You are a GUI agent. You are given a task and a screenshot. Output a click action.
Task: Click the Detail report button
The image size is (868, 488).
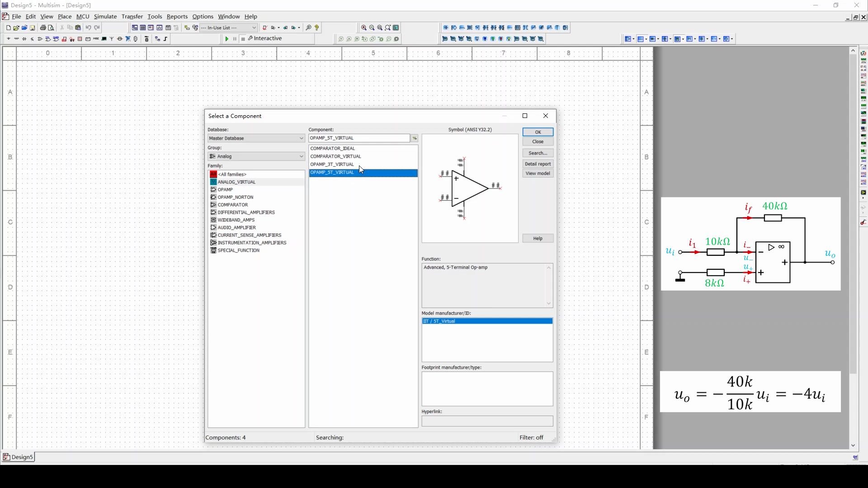click(x=538, y=163)
